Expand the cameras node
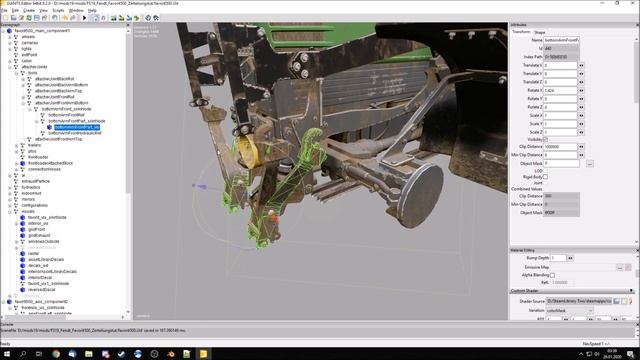Screen dimensions: 640x360 [x=10, y=43]
